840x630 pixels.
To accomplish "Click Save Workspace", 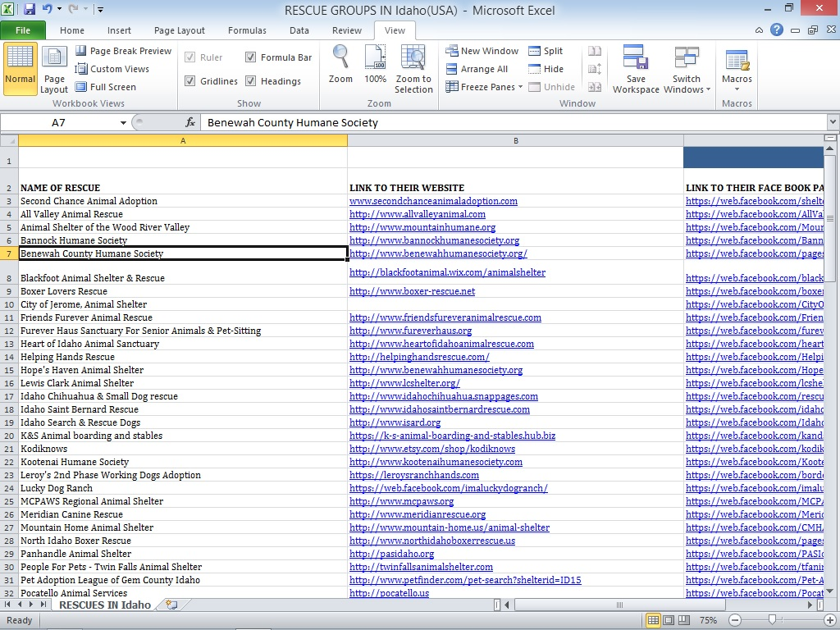I will pyautogui.click(x=636, y=69).
